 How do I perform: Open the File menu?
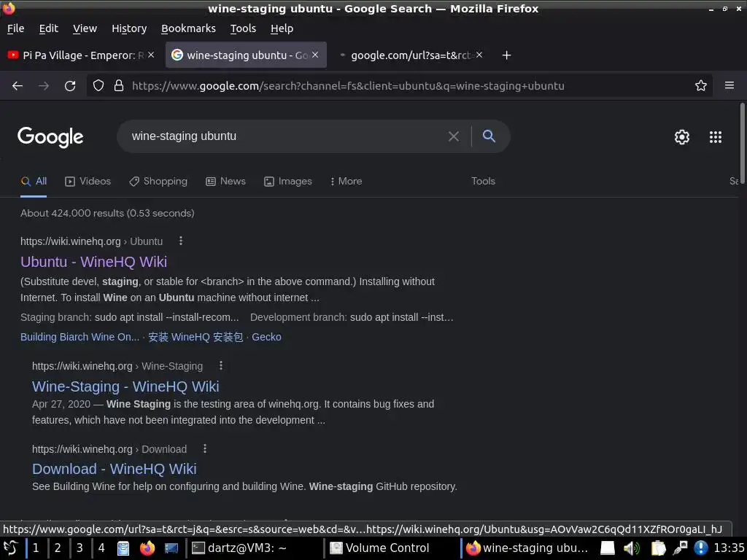click(16, 28)
